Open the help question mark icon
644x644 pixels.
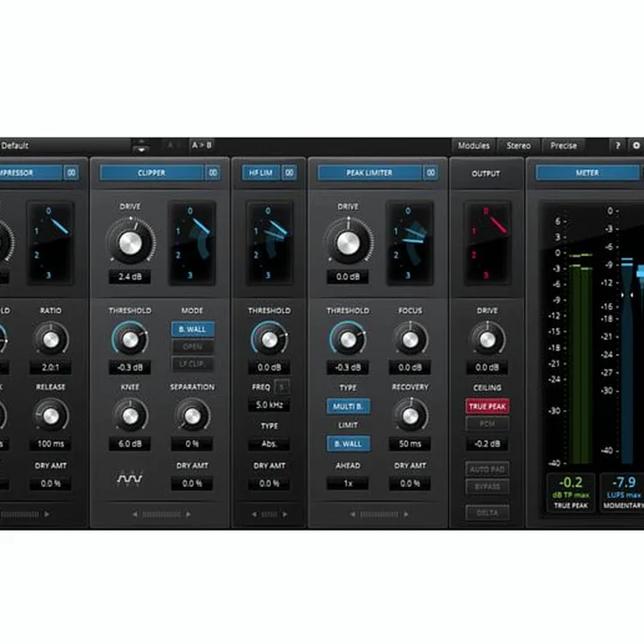(x=617, y=146)
